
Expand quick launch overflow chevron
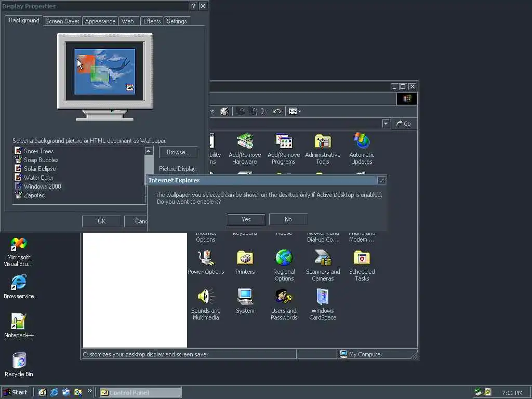(89, 391)
